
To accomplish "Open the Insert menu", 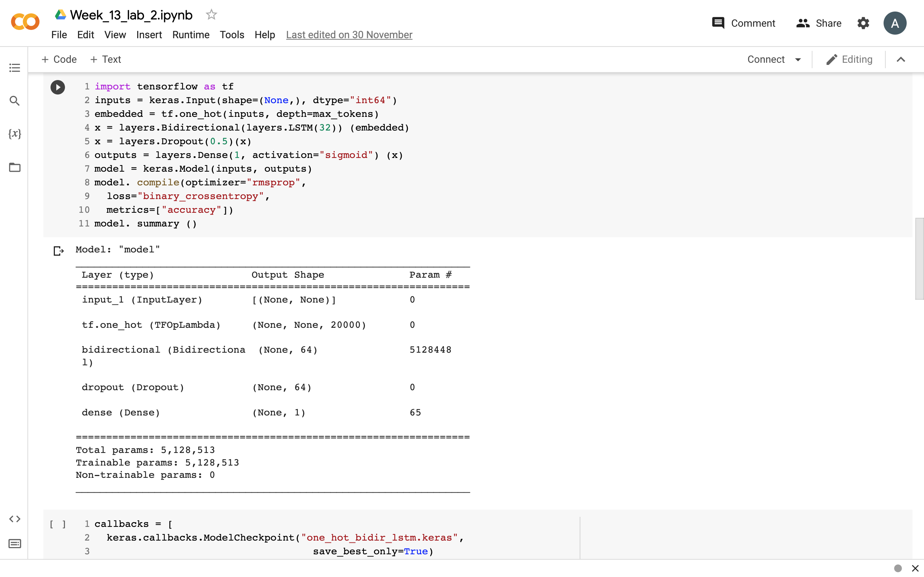I will (x=149, y=35).
